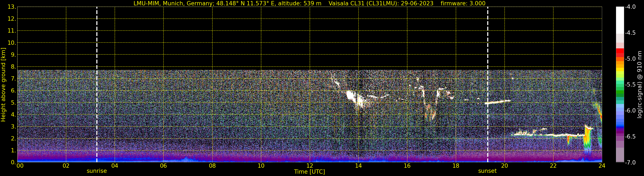Click the '18' time tick label

coord(456,166)
